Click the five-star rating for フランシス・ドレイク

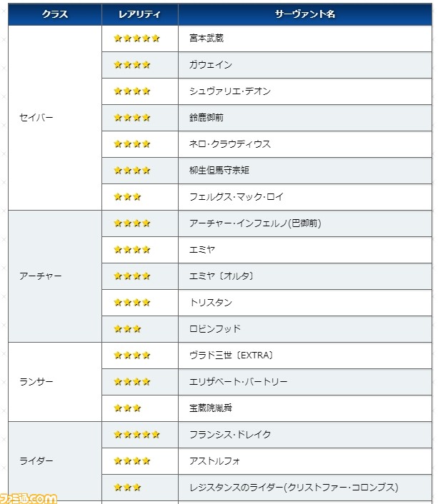click(136, 435)
